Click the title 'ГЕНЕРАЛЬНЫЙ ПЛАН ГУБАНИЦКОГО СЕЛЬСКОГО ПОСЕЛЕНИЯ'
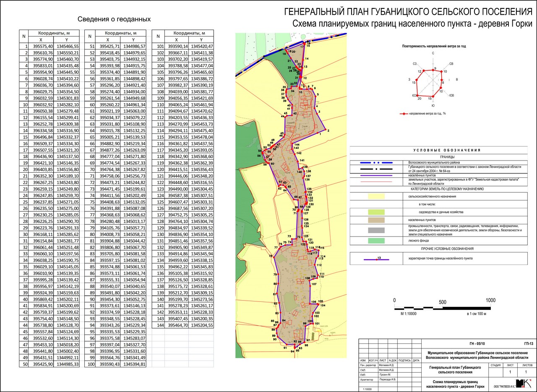This screenshot has height=392, width=537. 408,11
